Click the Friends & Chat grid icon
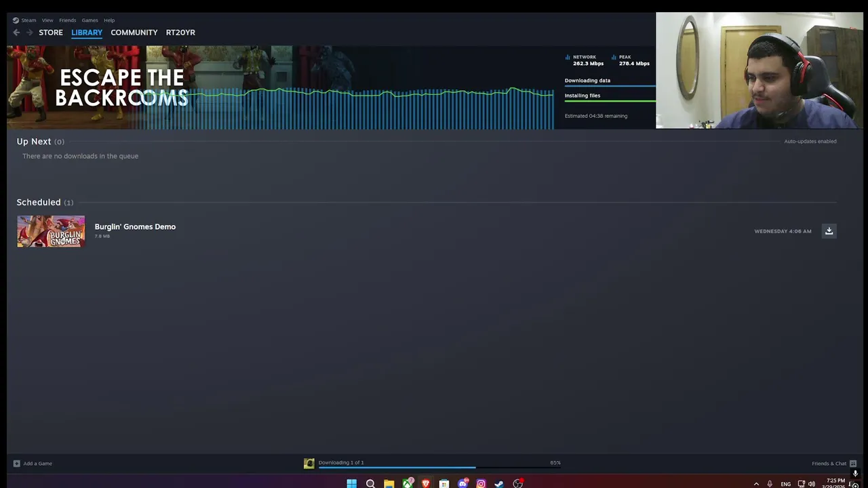This screenshot has width=868, height=488. [x=853, y=464]
